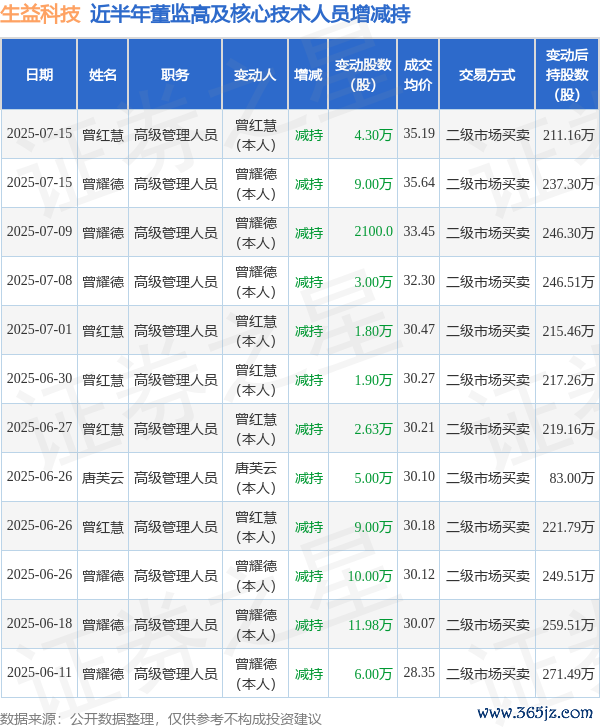Click the 2025-06-27 date cell
Screen dimensions: 600x728
pyautogui.click(x=39, y=427)
